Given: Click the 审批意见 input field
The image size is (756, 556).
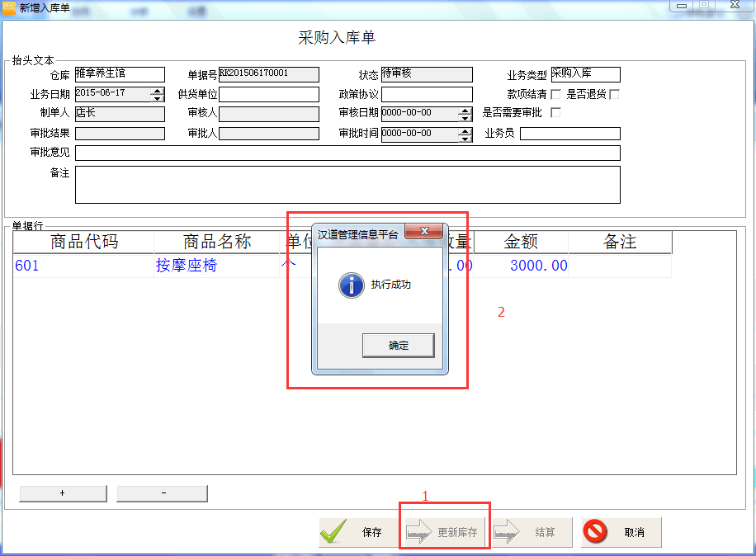Looking at the screenshot, I should pyautogui.click(x=347, y=153).
